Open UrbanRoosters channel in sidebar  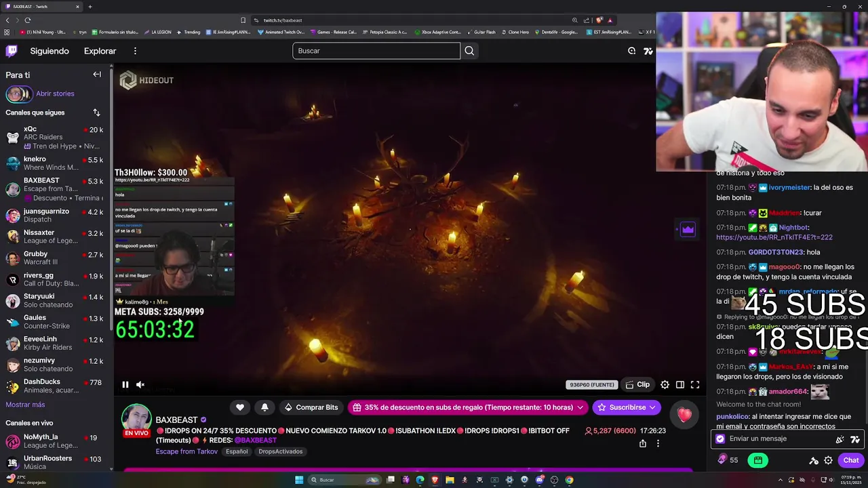[x=54, y=462]
